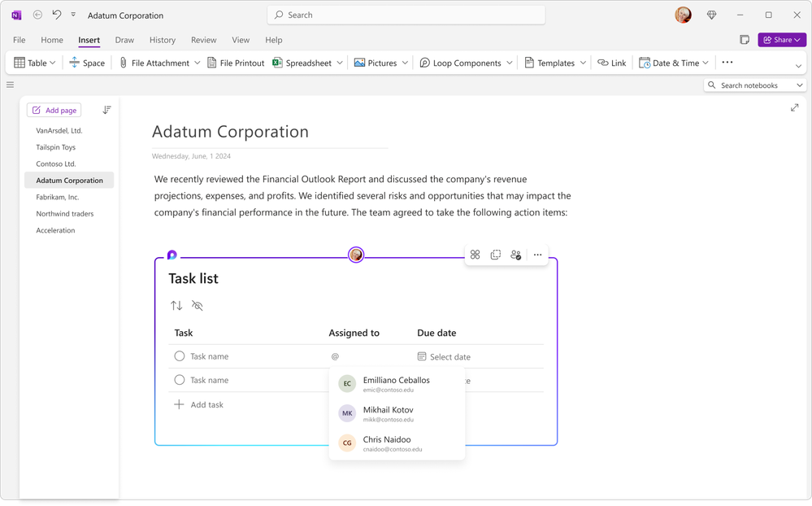The image size is (812, 506).
Task: Expand the Pictures dropdown arrow
Action: [405, 63]
